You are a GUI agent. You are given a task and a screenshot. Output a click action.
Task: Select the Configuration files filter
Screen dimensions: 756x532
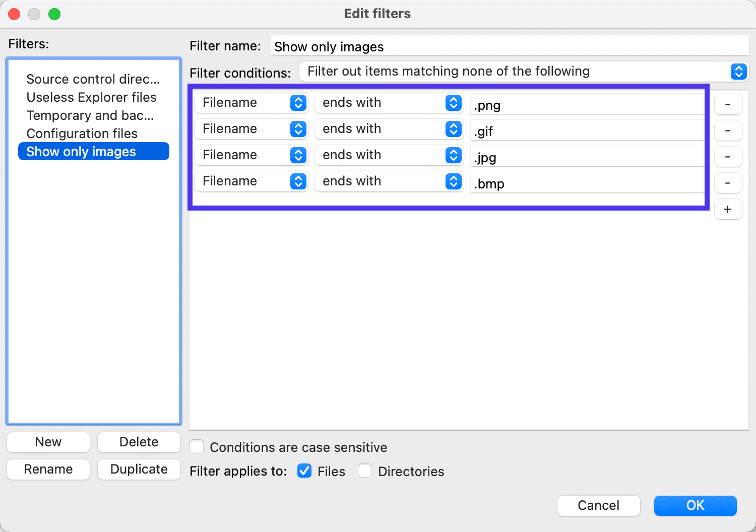click(82, 134)
